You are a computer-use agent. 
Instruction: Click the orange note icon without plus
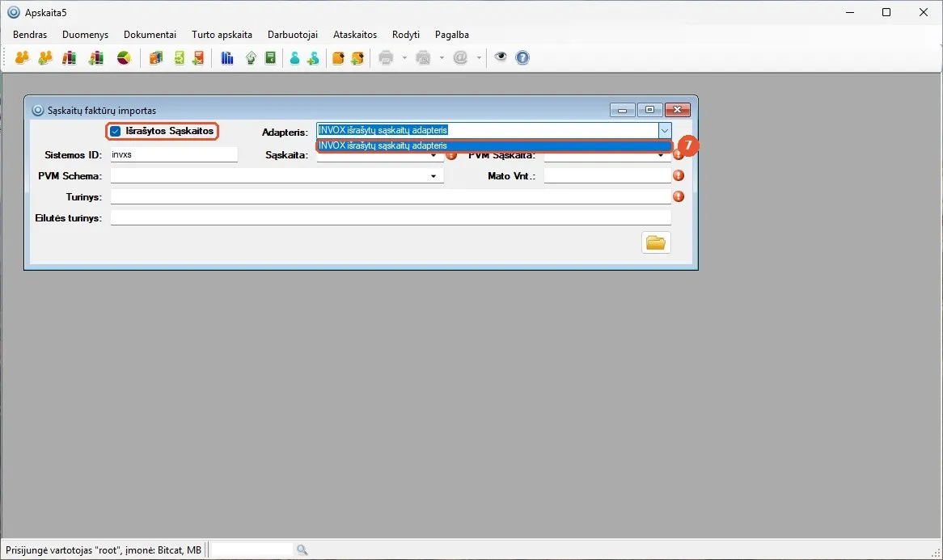[338, 57]
